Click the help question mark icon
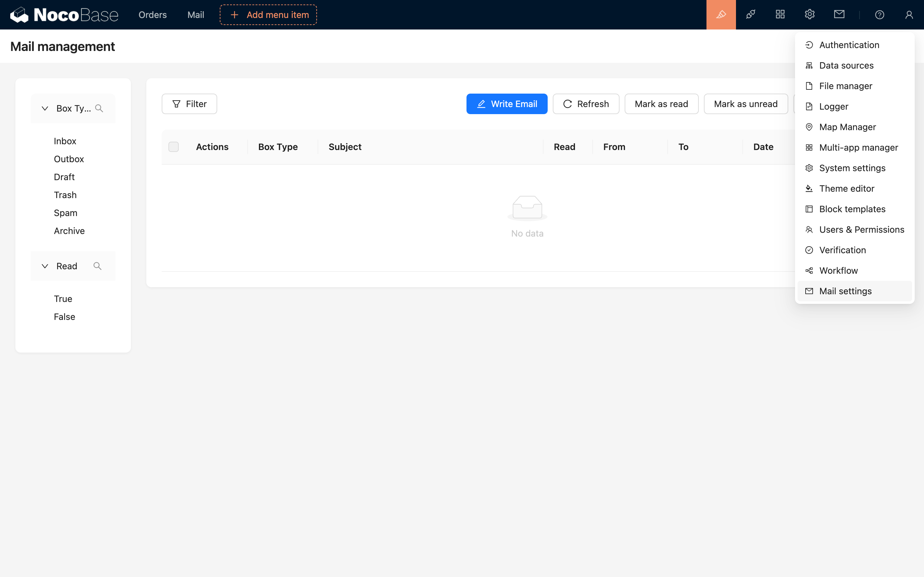Image resolution: width=924 pixels, height=577 pixels. tap(879, 14)
